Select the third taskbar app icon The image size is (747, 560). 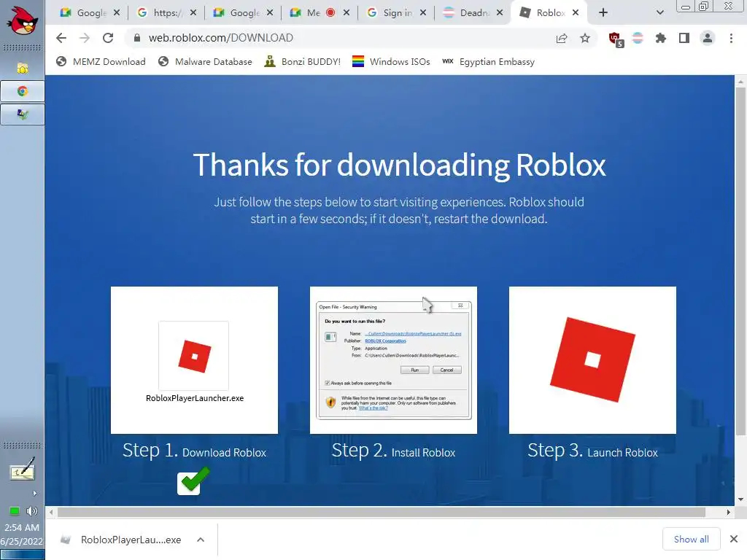23,114
